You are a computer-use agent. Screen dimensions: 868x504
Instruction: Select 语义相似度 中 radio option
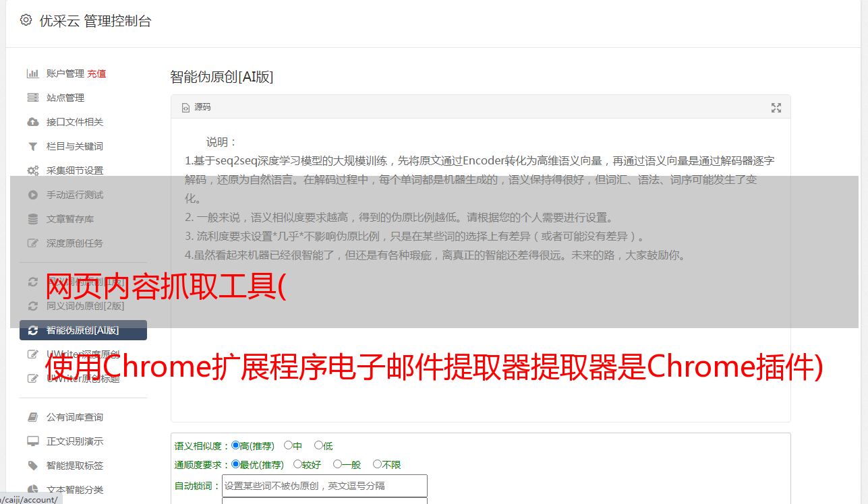tap(288, 445)
